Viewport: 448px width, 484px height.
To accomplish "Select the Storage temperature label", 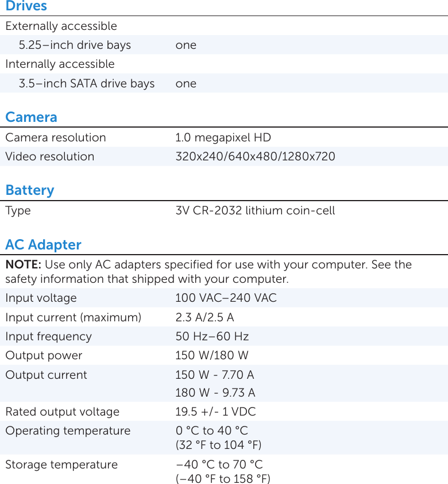I will tap(61, 464).
